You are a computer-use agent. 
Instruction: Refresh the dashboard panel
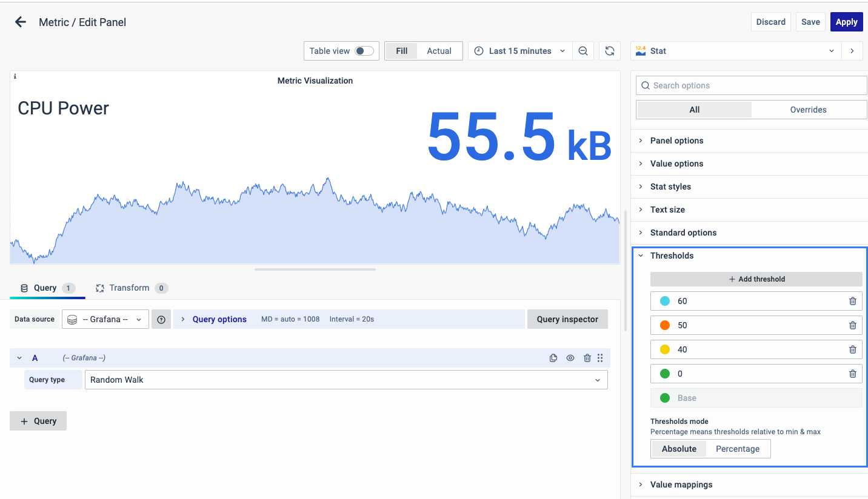(610, 51)
